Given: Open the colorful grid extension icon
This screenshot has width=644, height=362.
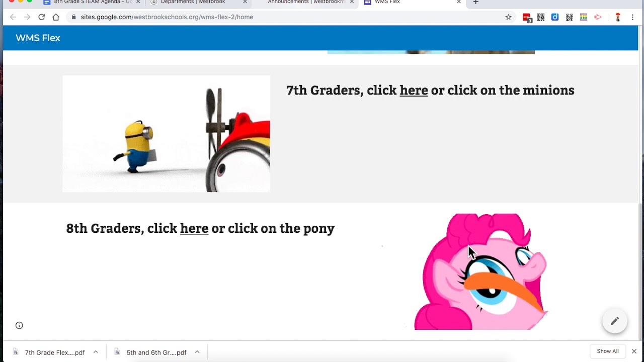Looking at the screenshot, I should 584,17.
